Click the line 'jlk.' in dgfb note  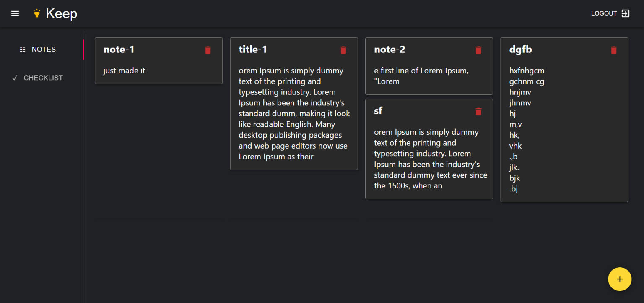pos(514,167)
